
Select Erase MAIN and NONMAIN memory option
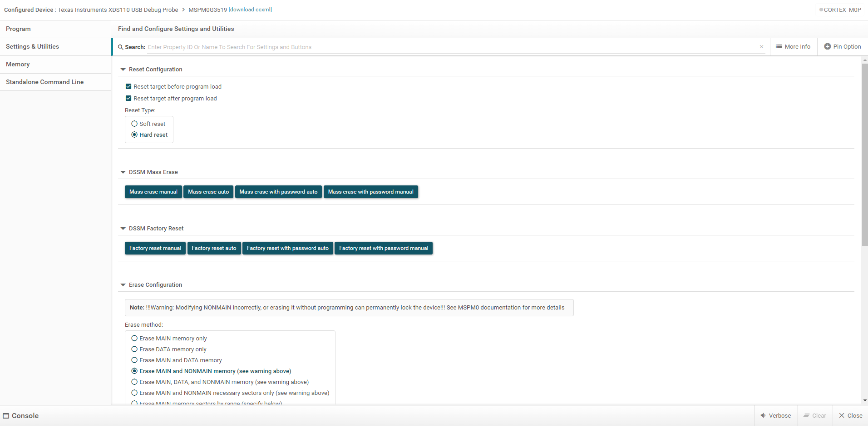(134, 371)
